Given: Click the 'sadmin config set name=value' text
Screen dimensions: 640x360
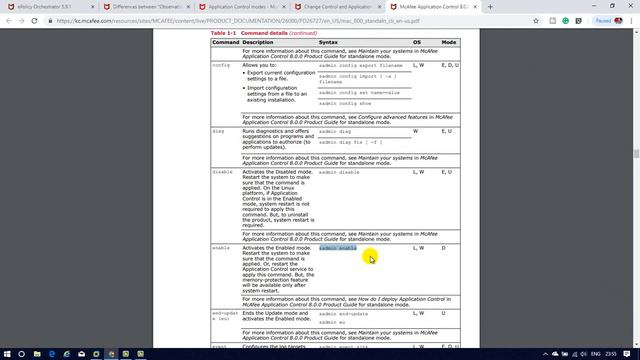Looking at the screenshot, I should 359,93.
